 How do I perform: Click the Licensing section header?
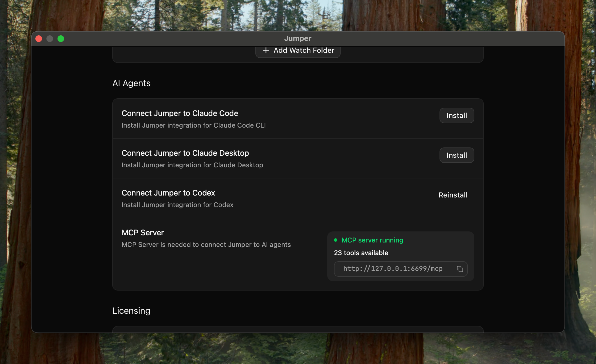pos(131,311)
